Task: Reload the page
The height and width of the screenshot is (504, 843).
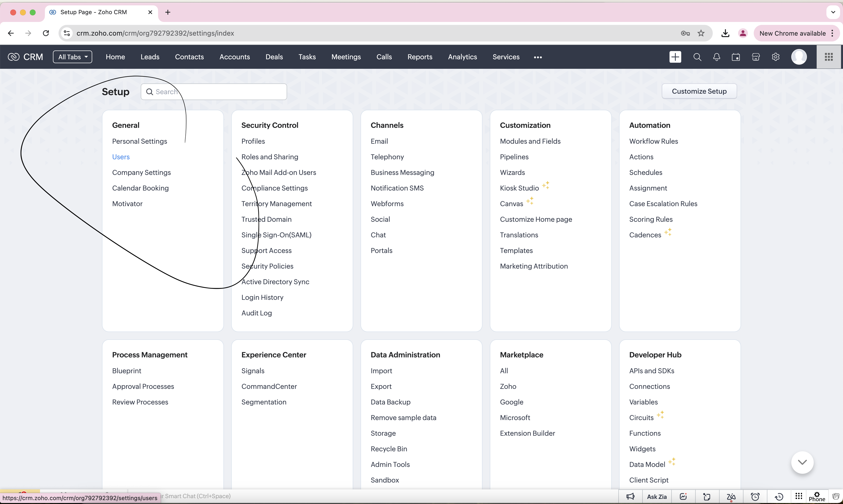Action: [46, 33]
